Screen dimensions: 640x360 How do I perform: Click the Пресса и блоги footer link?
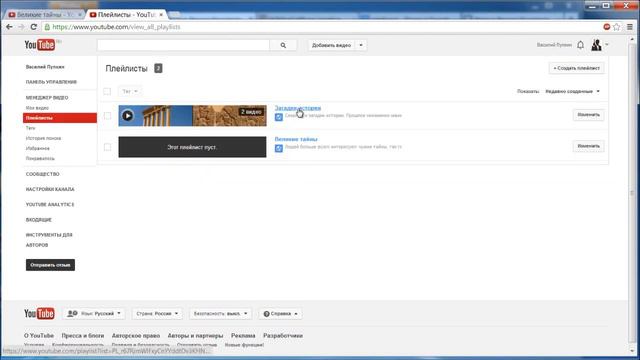(83, 336)
